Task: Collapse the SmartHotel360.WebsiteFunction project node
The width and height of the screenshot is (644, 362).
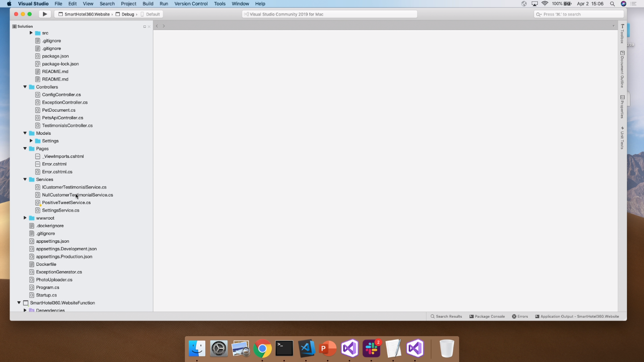Action: (19, 303)
